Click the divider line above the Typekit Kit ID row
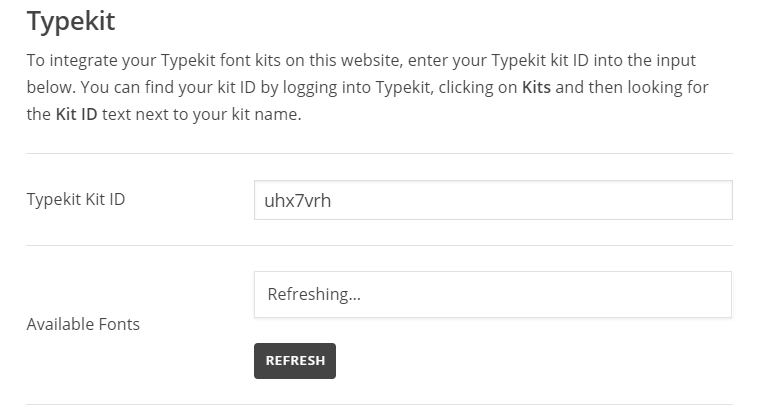This screenshot has width=768, height=409. pos(379,154)
